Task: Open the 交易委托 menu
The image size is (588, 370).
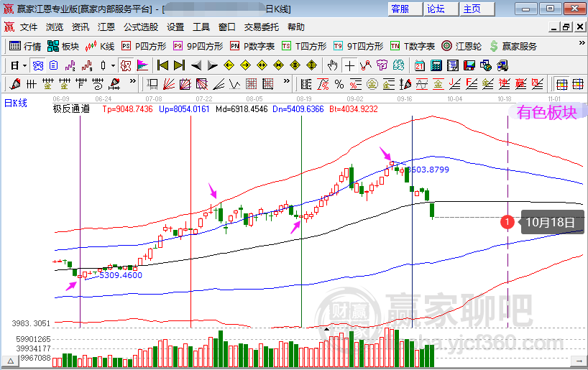Action: [262, 27]
